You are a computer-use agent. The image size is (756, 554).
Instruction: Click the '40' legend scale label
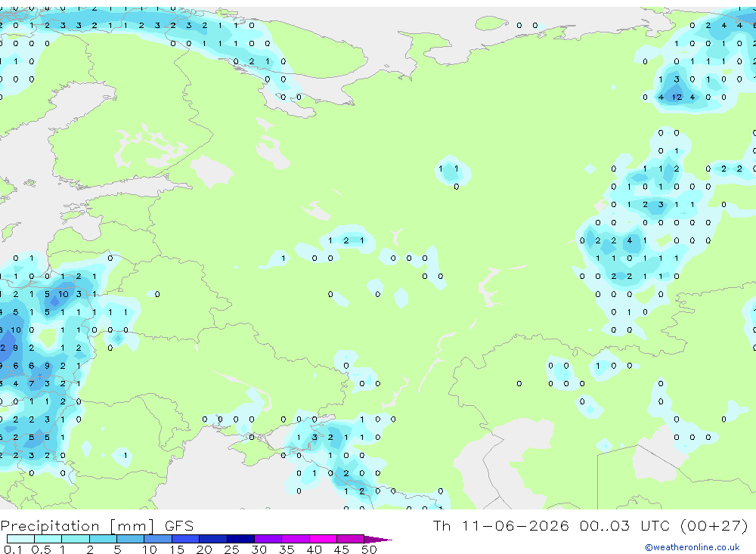pos(314,549)
